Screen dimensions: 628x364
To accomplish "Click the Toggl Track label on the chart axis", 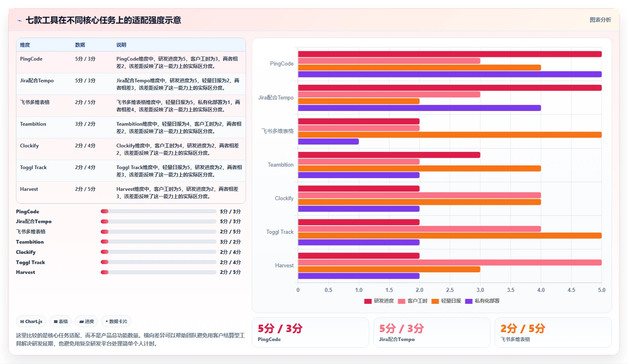I will (280, 232).
